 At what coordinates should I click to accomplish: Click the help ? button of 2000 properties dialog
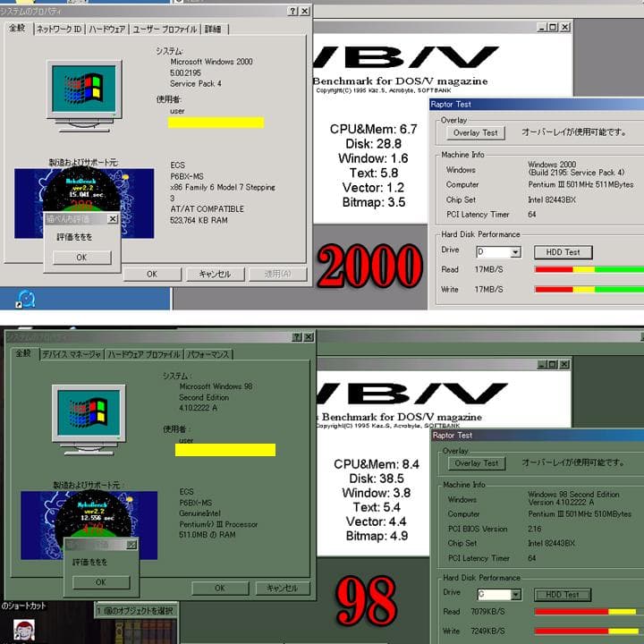pos(292,11)
